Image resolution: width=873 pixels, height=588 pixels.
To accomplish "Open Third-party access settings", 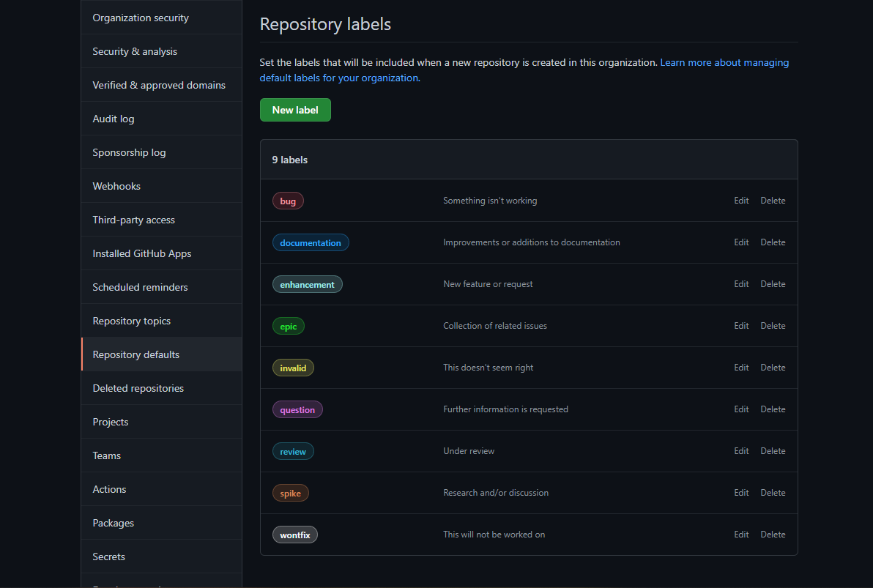I will tap(161, 220).
